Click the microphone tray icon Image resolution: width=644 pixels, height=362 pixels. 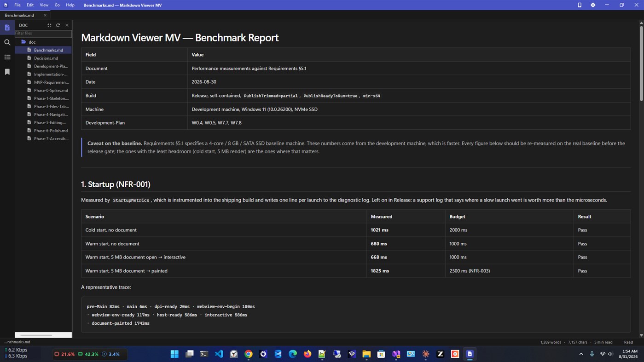point(592,354)
